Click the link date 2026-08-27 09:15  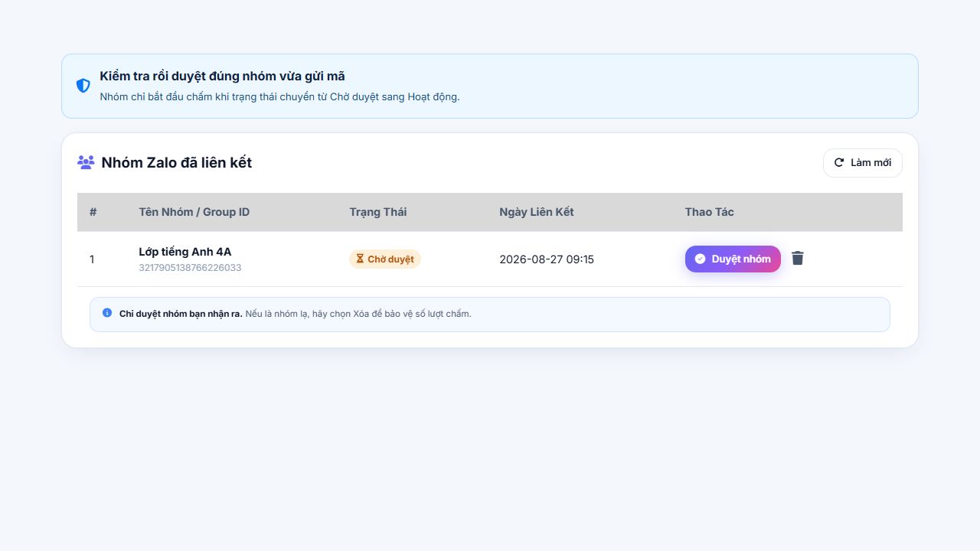(547, 259)
